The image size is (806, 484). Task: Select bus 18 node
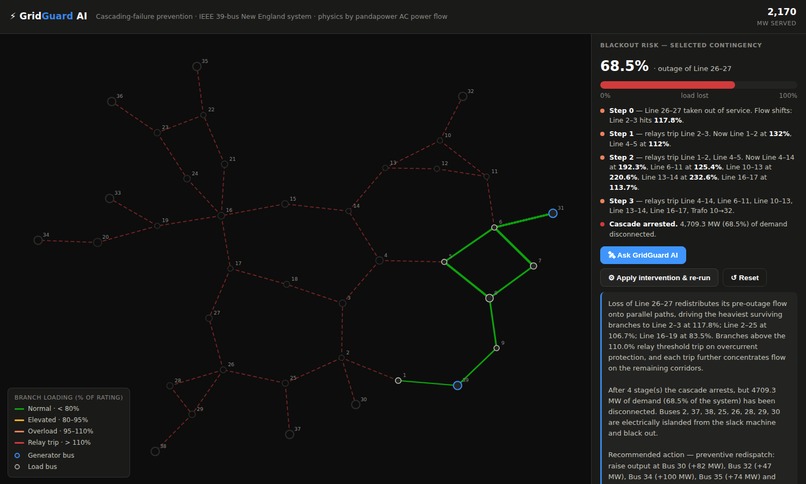tap(286, 284)
